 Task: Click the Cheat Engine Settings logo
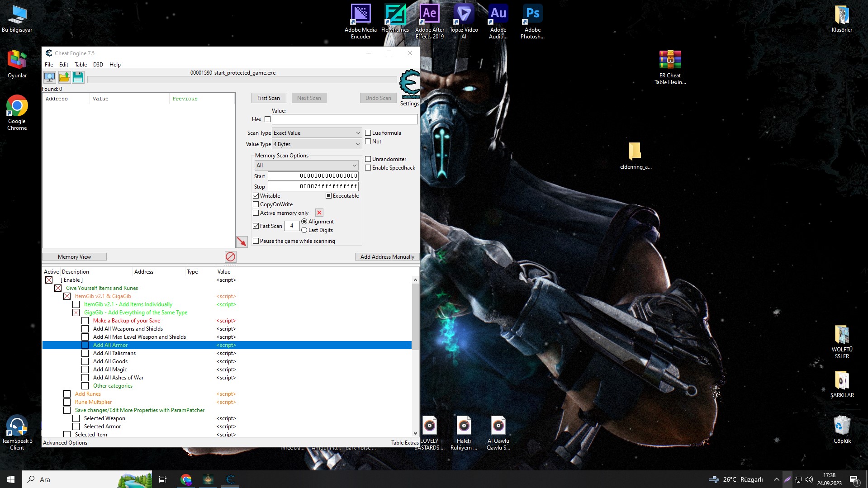tap(410, 84)
